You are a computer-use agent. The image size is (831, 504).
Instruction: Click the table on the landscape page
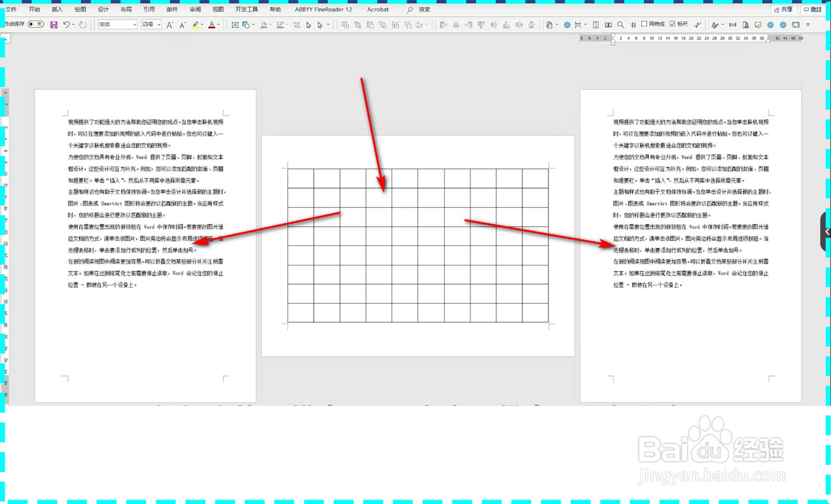pyautogui.click(x=418, y=245)
